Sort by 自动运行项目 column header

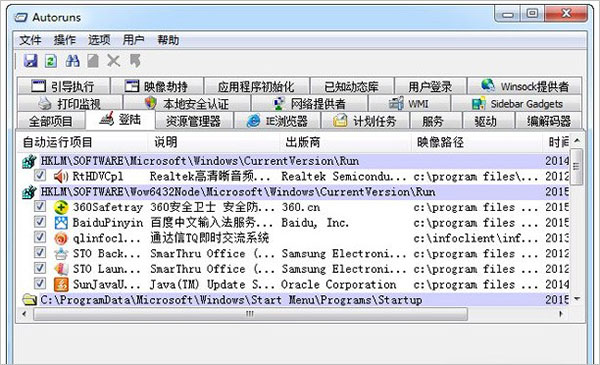[82, 142]
